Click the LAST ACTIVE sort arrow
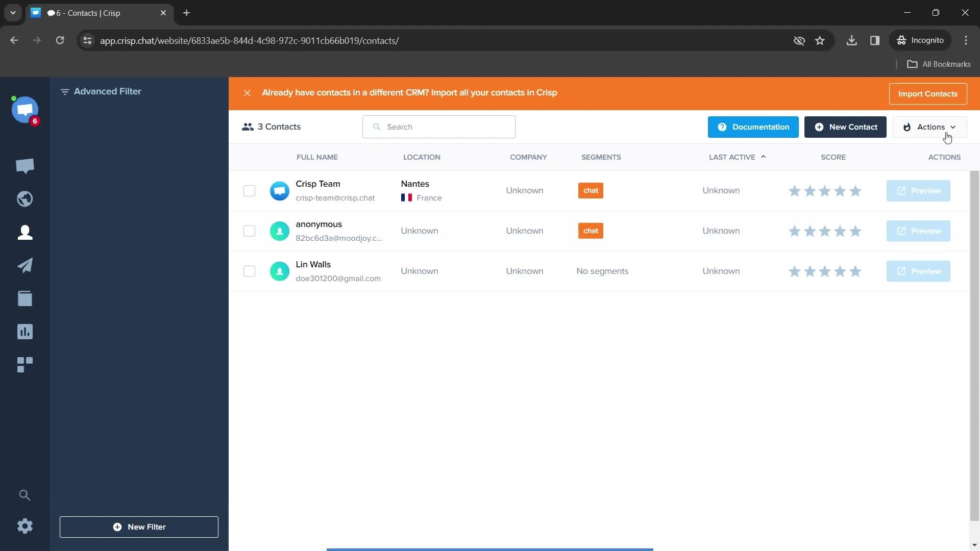The width and height of the screenshot is (980, 551). coord(764,156)
